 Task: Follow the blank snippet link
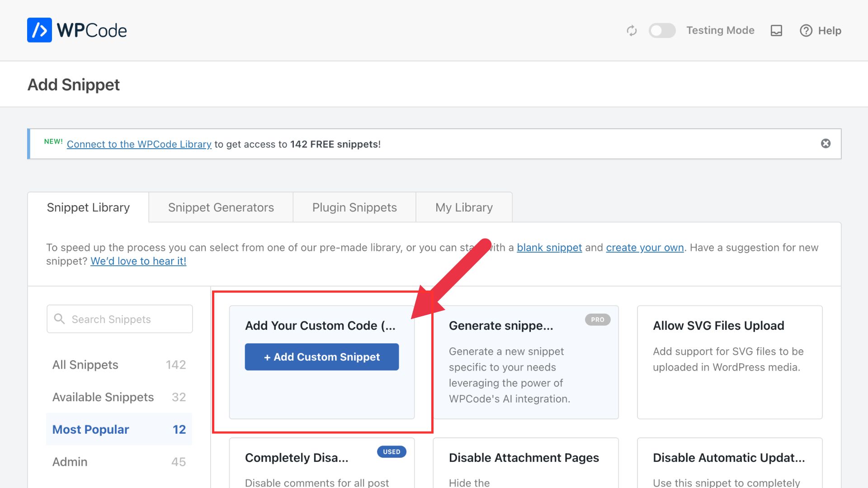click(x=549, y=248)
